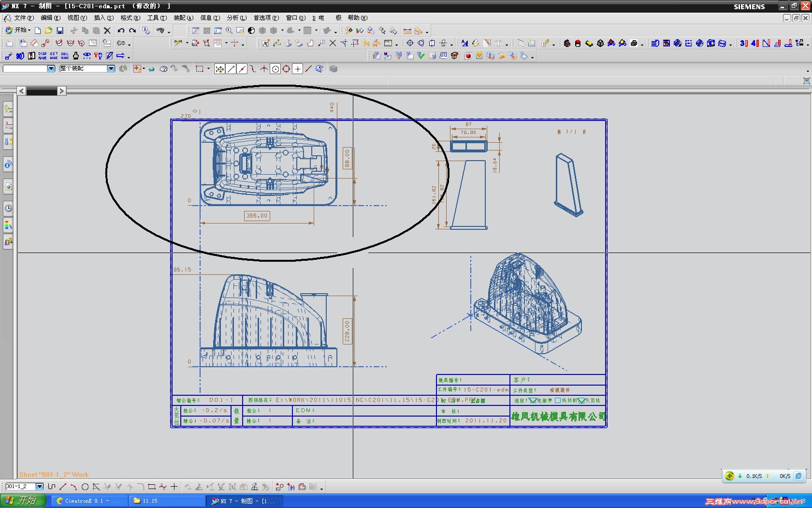Click the red cube icon
This screenshot has width=812, height=508.
tap(468, 56)
